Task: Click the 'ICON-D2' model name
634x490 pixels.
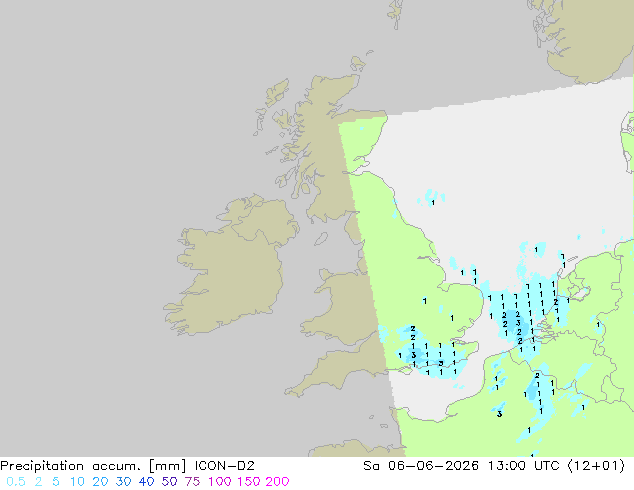Action: pos(224,466)
